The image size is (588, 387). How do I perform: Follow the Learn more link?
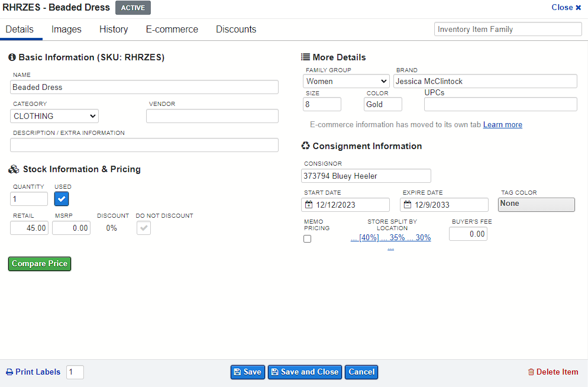[x=502, y=124]
